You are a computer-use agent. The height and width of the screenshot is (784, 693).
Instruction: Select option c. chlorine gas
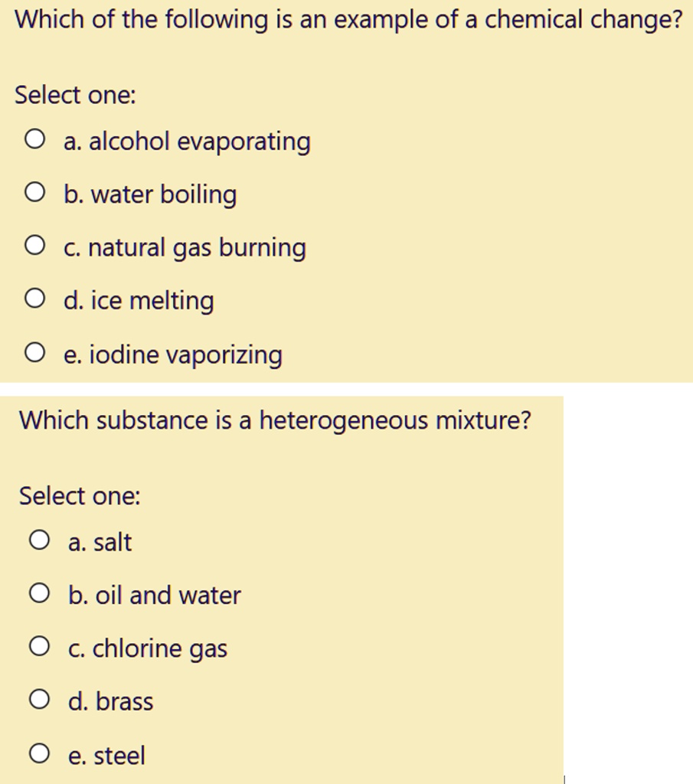(39, 647)
